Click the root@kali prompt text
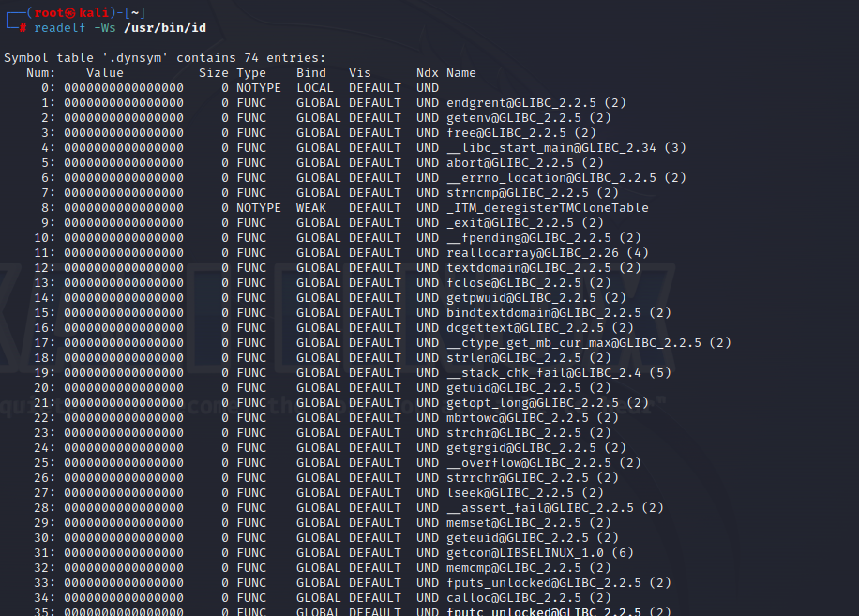Screen dimensions: 859x616 (70, 12)
